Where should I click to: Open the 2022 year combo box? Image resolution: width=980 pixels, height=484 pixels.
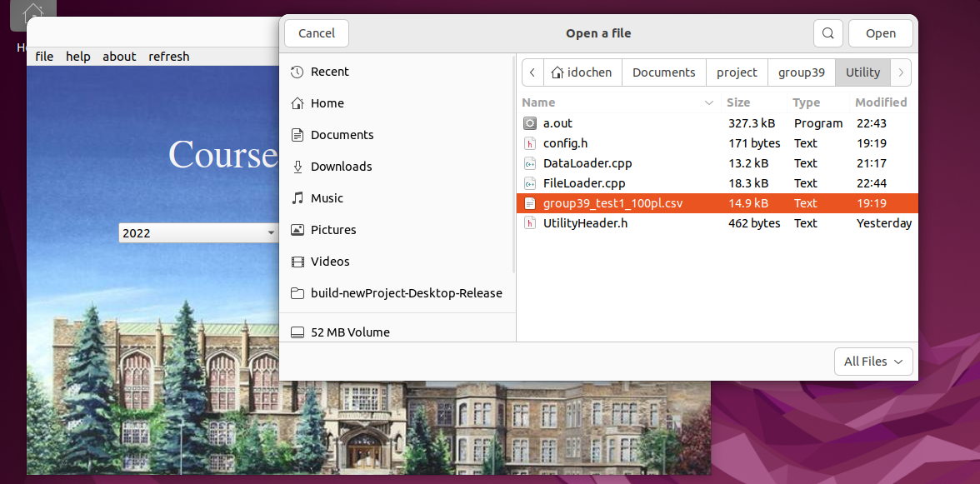(198, 233)
